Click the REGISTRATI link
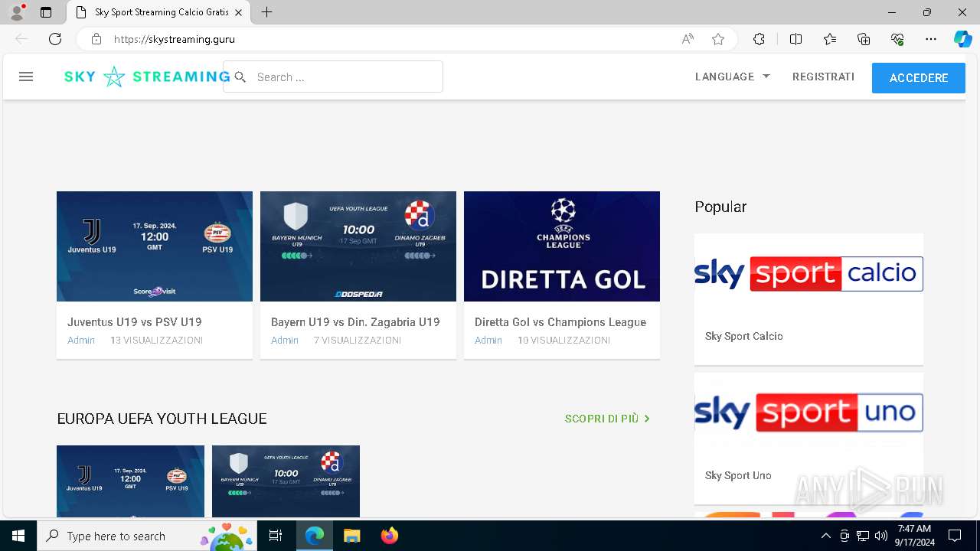Viewport: 980px width, 551px height. pyautogui.click(x=823, y=77)
